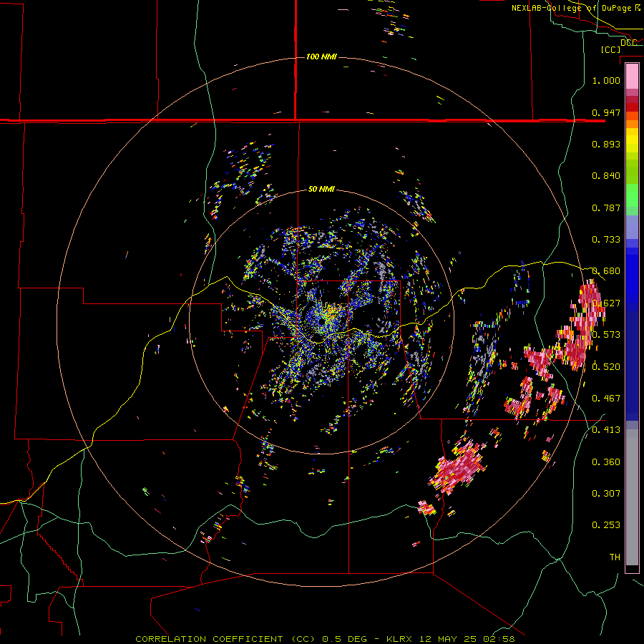Click the 0.947 scale value
This screenshot has width=644, height=644.
606,112
